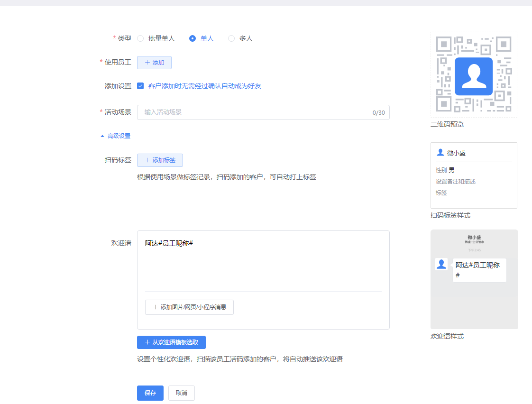Click the user icon beside 微小盛 name
The height and width of the screenshot is (404, 532).
(440, 153)
